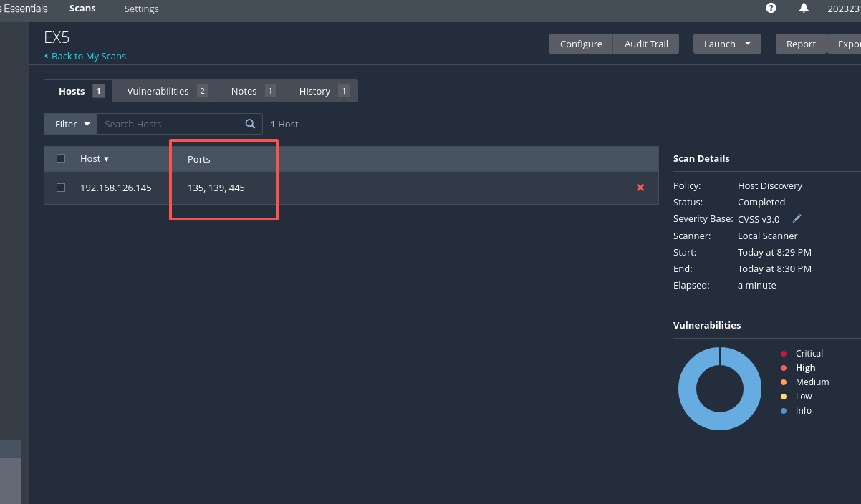Click the Back to My Scans arrow
Image resolution: width=861 pixels, height=504 pixels.
pyautogui.click(x=47, y=56)
